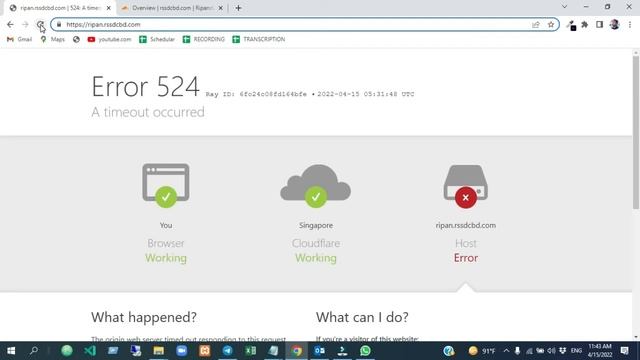640x360 pixels.
Task: Open the TRANSCRIPTION bookmark
Action: coord(259,39)
